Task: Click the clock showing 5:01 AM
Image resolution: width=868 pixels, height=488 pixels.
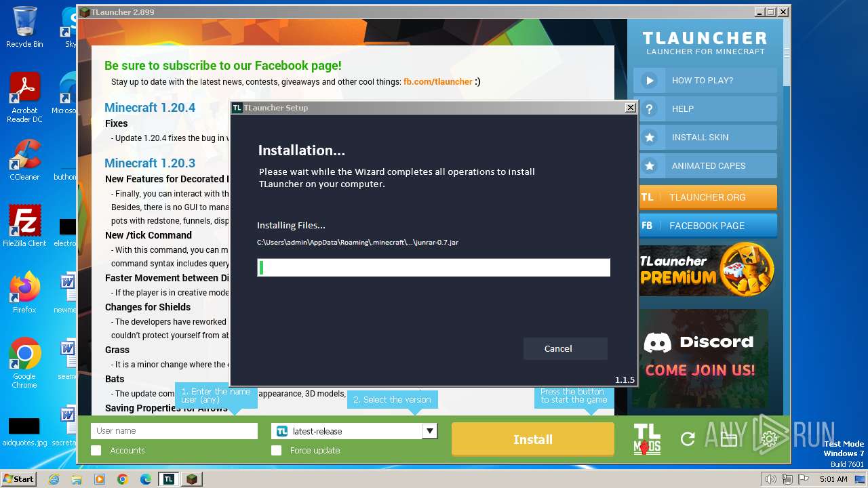Action: pos(833,479)
